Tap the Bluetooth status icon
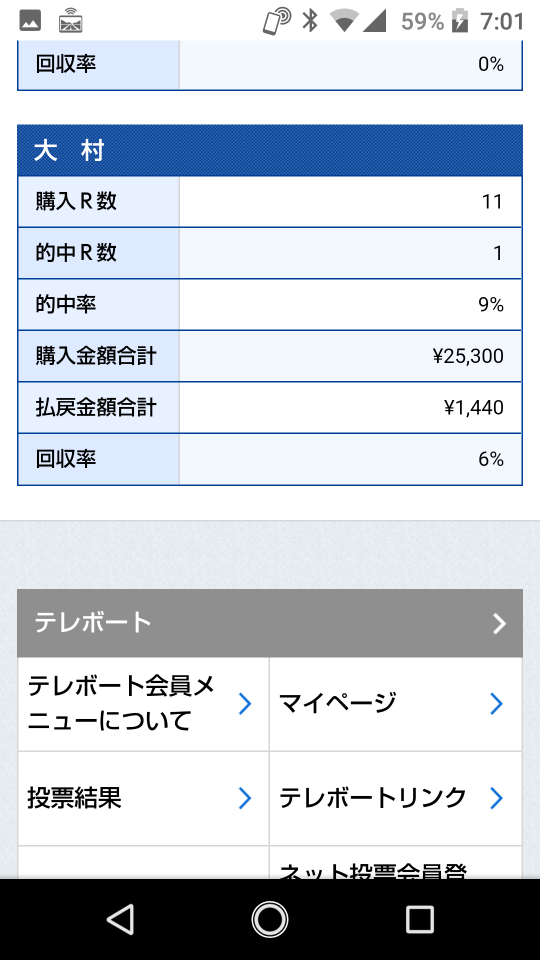Viewport: 540px width, 960px height. click(x=310, y=21)
